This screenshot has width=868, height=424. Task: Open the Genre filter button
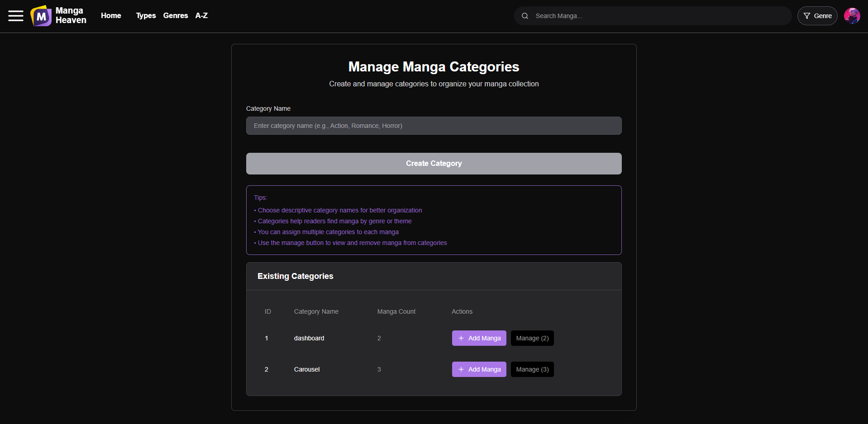click(x=817, y=16)
